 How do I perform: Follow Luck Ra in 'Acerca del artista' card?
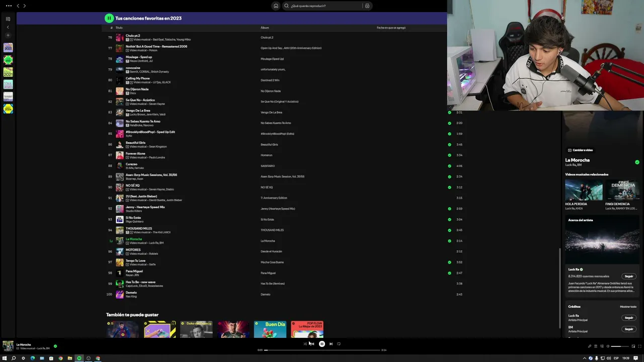(x=629, y=277)
